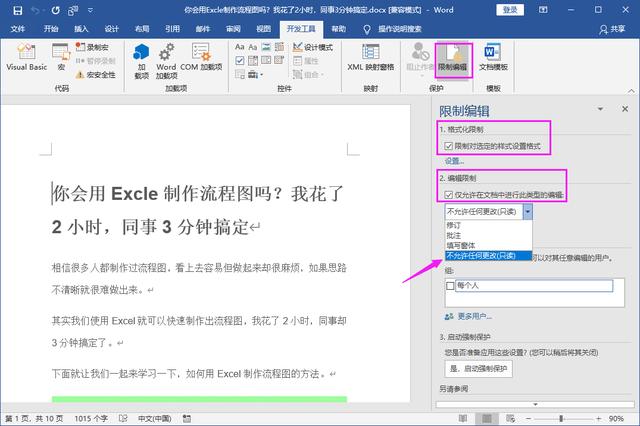Click the Undo arrow in quick access toolbar
The width and height of the screenshot is (640, 426).
click(36, 10)
